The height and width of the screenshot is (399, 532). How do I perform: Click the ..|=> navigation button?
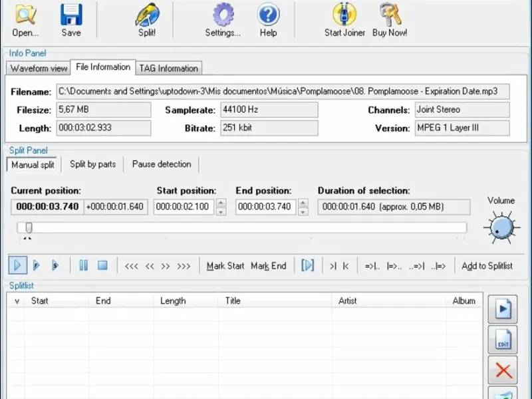(438, 266)
